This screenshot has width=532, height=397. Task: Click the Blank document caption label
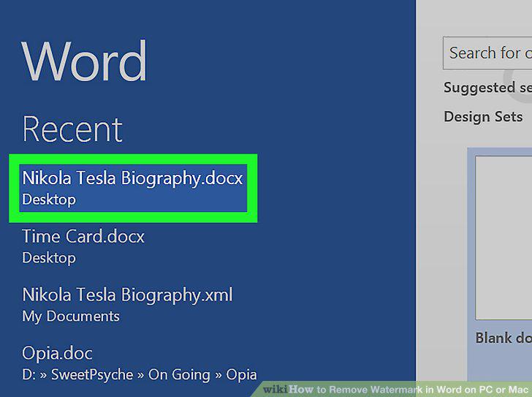point(503,338)
